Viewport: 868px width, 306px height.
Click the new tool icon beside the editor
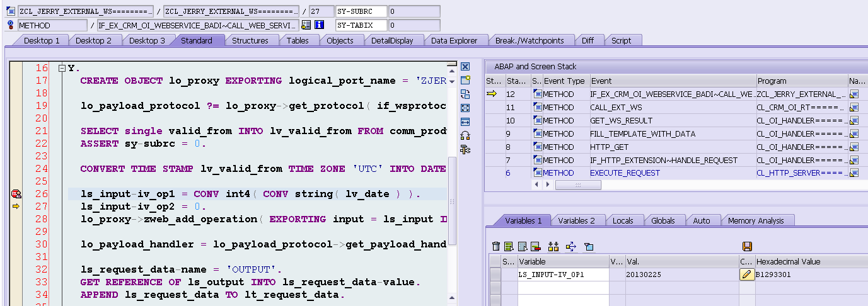465,80
